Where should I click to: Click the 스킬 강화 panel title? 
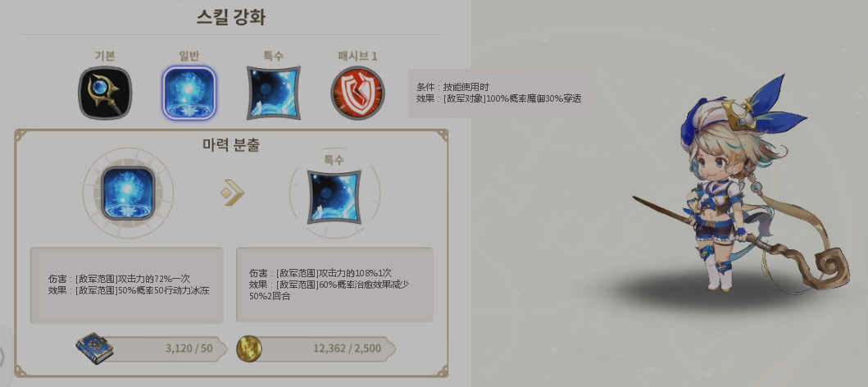(x=231, y=18)
